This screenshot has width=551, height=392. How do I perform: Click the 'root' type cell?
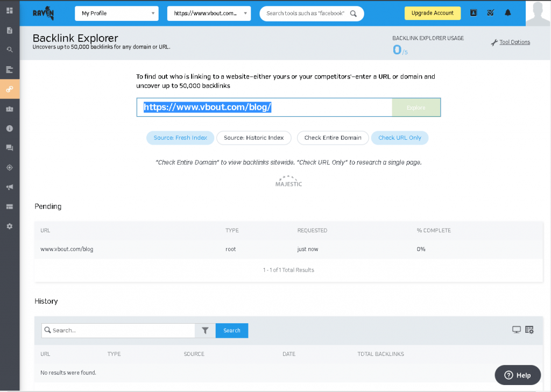pyautogui.click(x=230, y=249)
